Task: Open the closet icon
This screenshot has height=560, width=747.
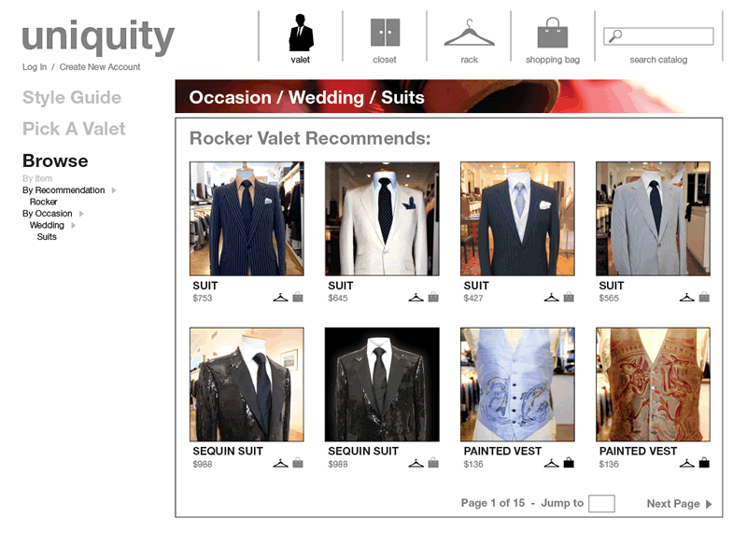Action: coord(385,33)
